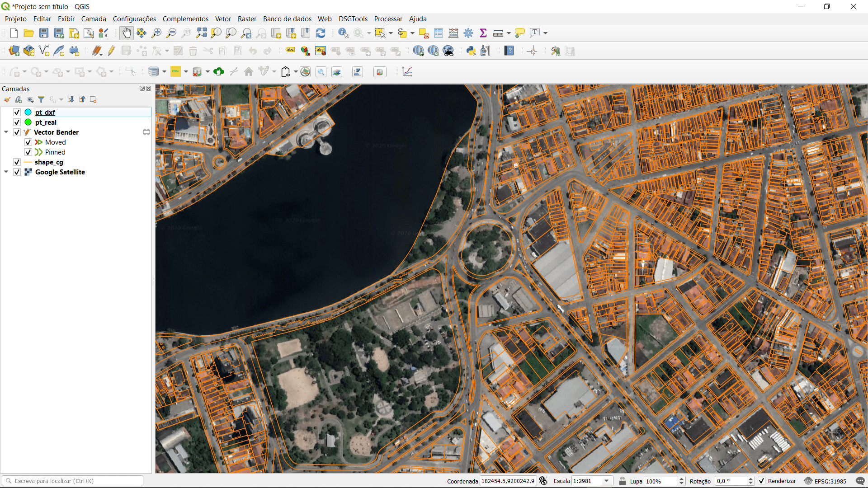Select the Pan Map hand tool
The image size is (868, 488).
point(127,33)
